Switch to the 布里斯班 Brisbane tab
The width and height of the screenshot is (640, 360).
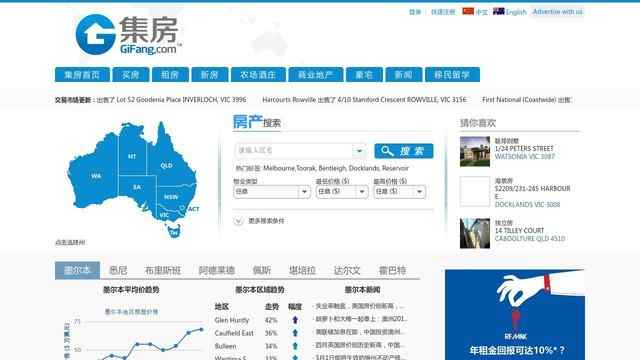(x=162, y=270)
